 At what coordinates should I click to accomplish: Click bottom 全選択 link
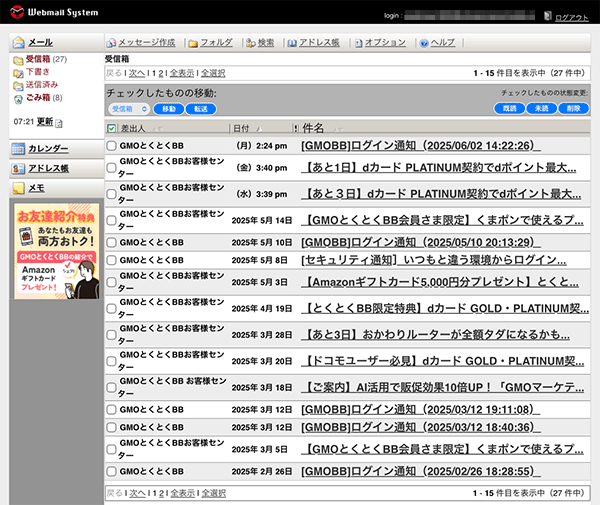(x=214, y=493)
